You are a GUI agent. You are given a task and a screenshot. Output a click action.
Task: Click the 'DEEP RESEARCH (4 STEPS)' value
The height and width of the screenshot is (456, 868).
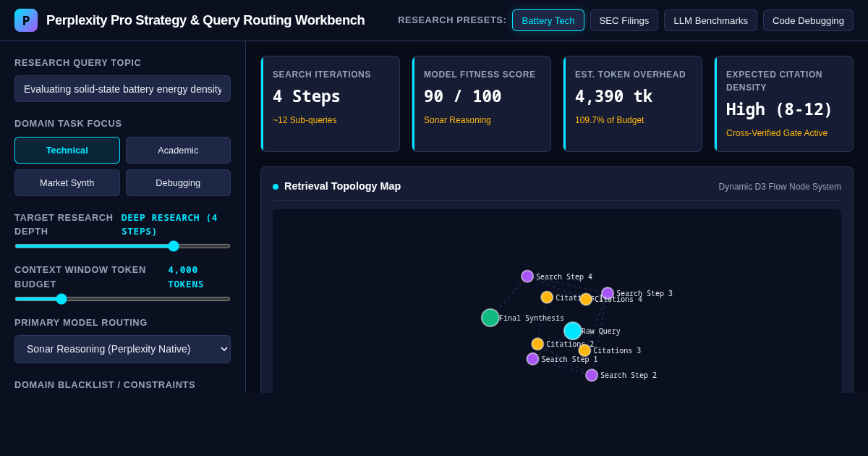pos(170,224)
